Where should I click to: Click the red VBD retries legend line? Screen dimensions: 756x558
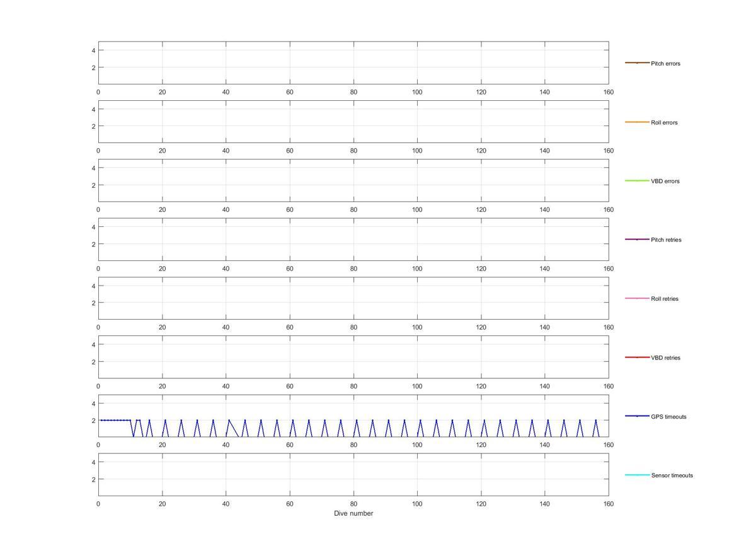point(637,357)
